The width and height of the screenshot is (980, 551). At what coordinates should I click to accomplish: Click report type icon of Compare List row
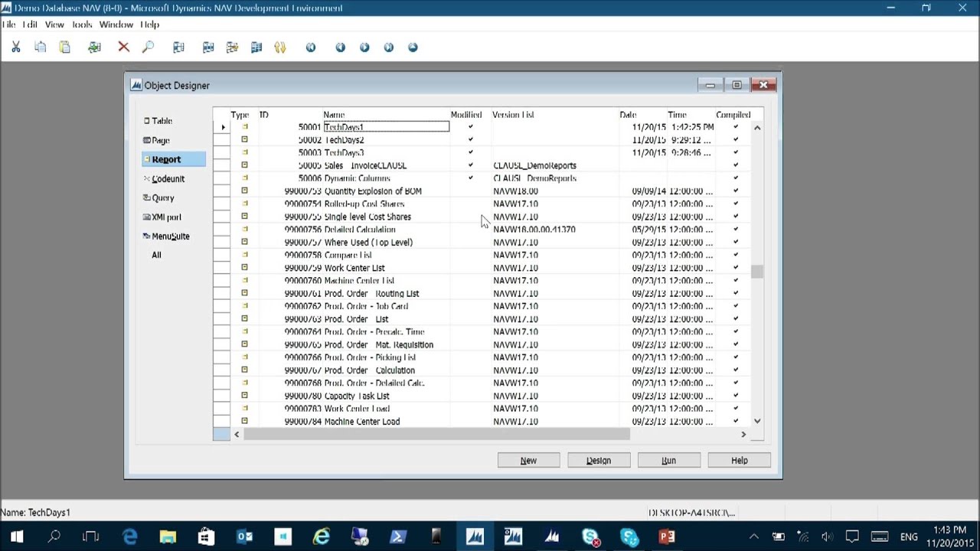[245, 255]
